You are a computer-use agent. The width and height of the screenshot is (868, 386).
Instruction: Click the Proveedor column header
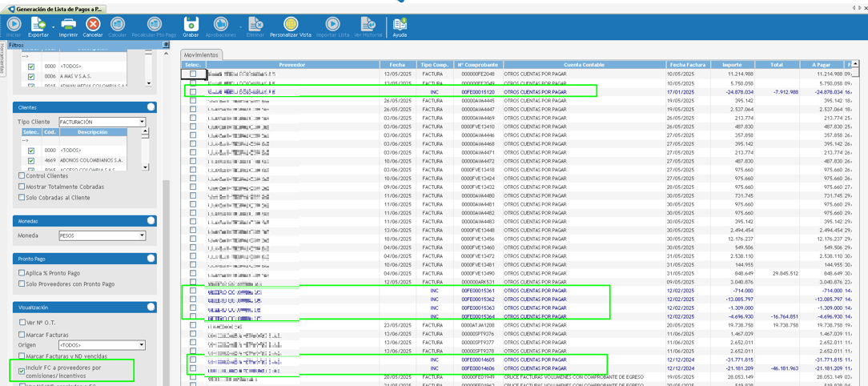291,65
